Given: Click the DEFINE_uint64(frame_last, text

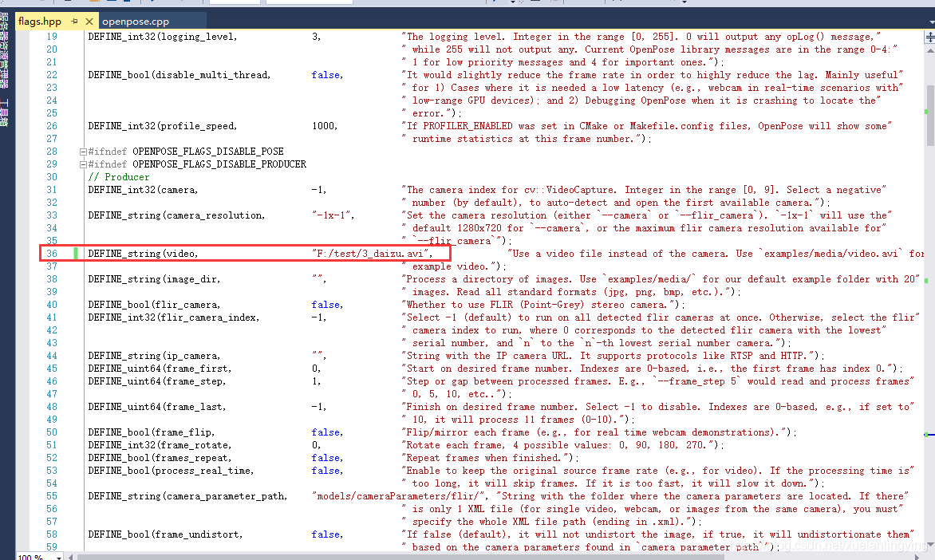Looking at the screenshot, I should 157,408.
